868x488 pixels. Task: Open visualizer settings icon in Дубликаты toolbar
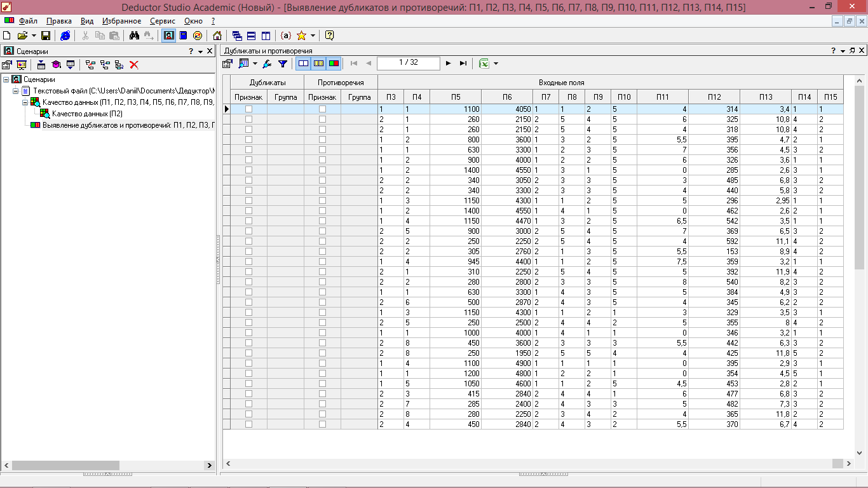(227, 64)
